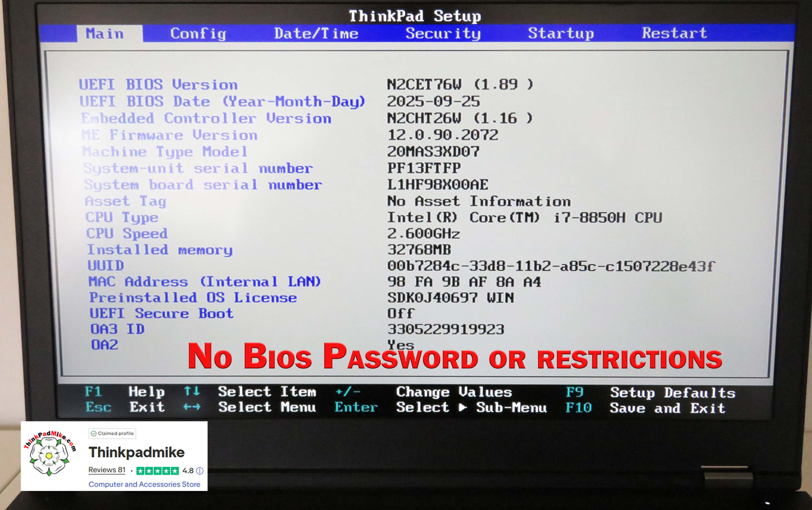Click the ThinkPadMike rose logo
Screen dimensions: 812x510
tap(50, 454)
